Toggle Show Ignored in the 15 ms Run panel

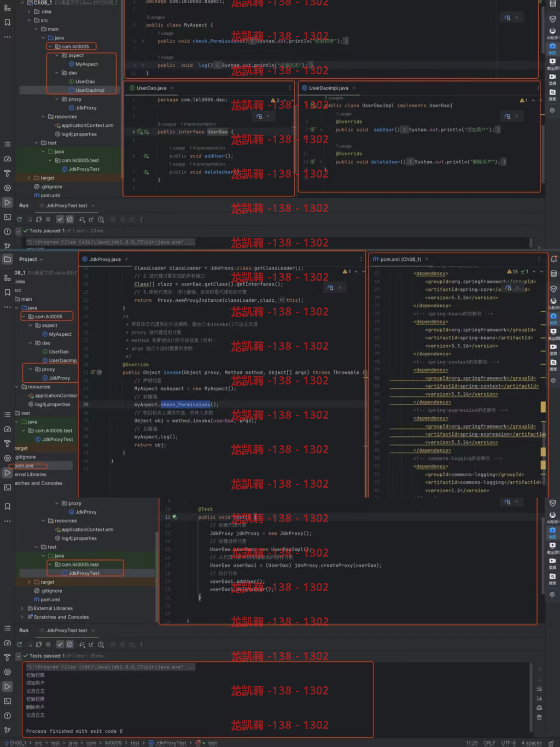click(69, 645)
